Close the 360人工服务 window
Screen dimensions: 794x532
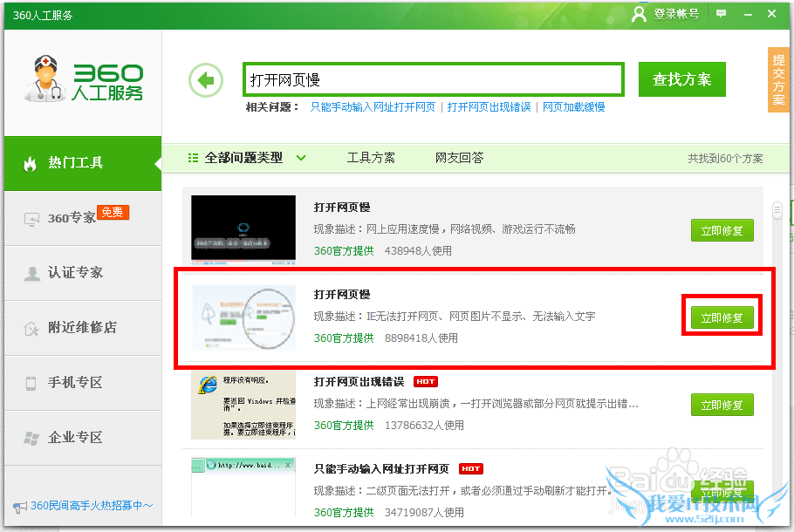(x=771, y=14)
